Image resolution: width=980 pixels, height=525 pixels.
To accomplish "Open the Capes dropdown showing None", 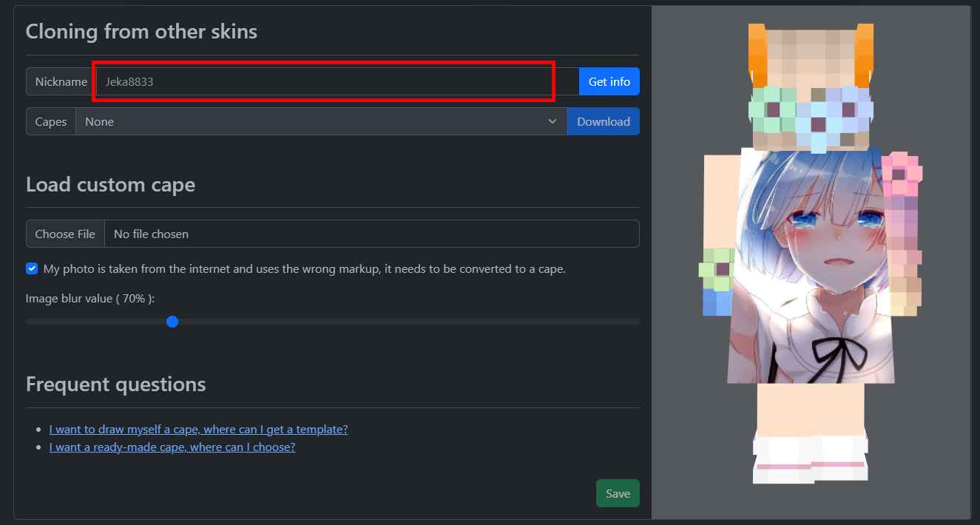I will [321, 121].
